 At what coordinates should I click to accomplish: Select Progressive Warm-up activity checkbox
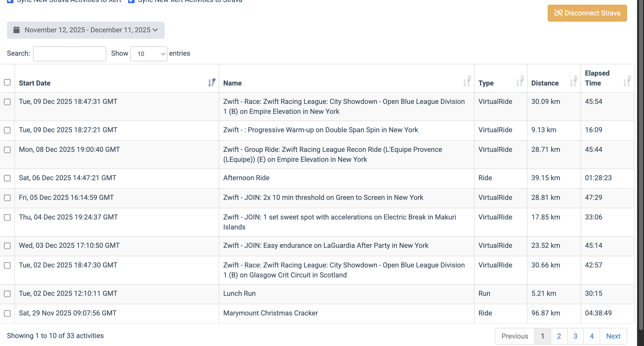click(x=7, y=130)
